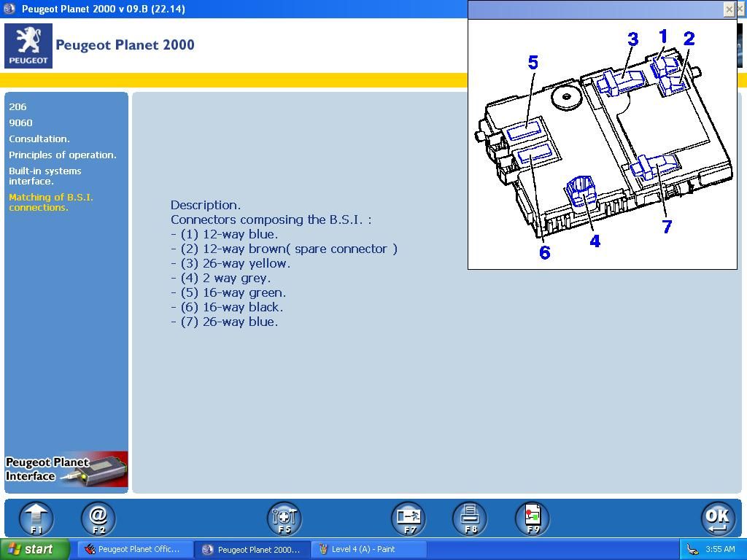Click the F9 document button
The height and width of the screenshot is (560, 747).
(533, 518)
